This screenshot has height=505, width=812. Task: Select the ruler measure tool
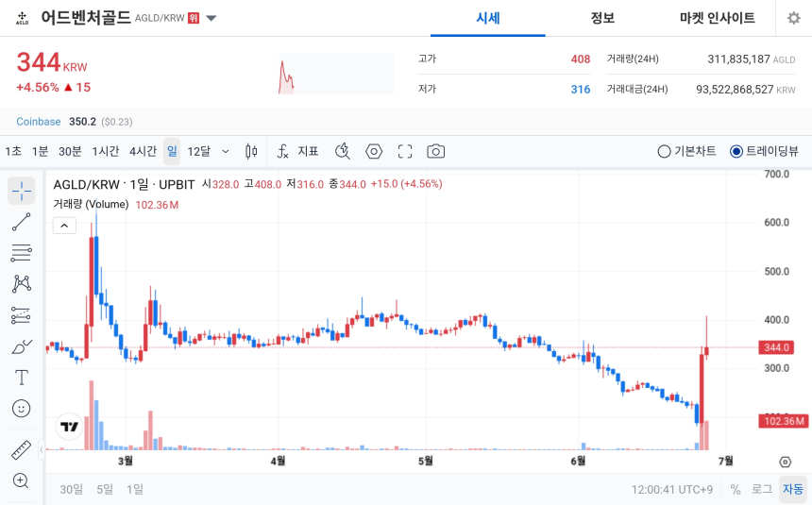tap(21, 450)
